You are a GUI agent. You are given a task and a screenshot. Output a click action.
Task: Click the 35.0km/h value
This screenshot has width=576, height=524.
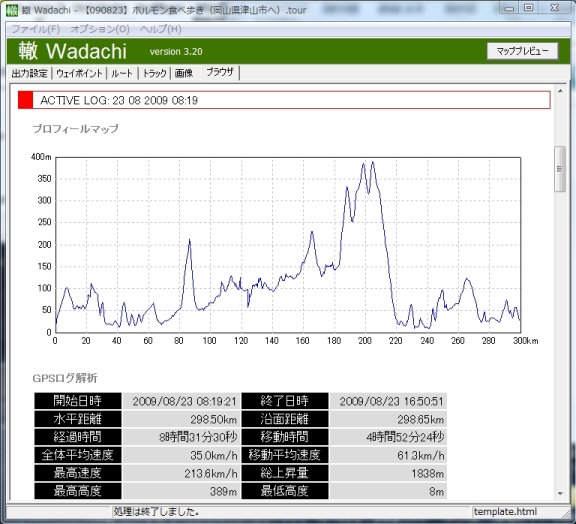214,456
